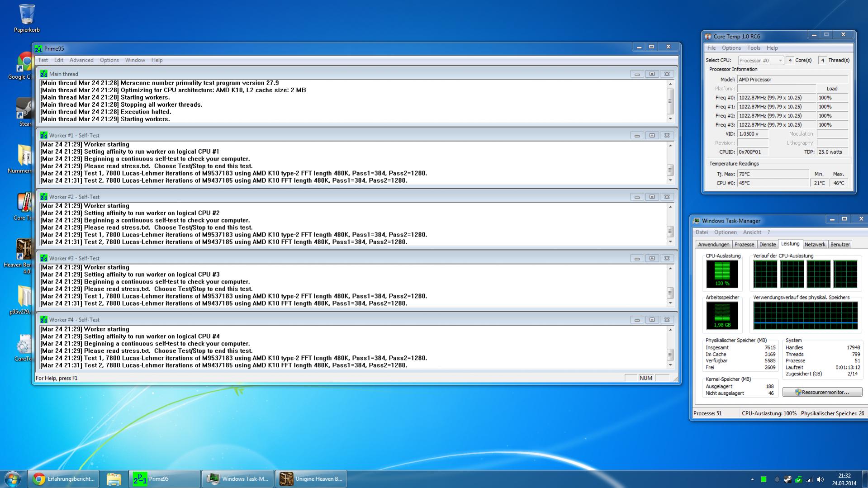Viewport: 868px width, 488px height.
Task: Click the Freq #0 value field in Core Temp
Action: pos(777,98)
